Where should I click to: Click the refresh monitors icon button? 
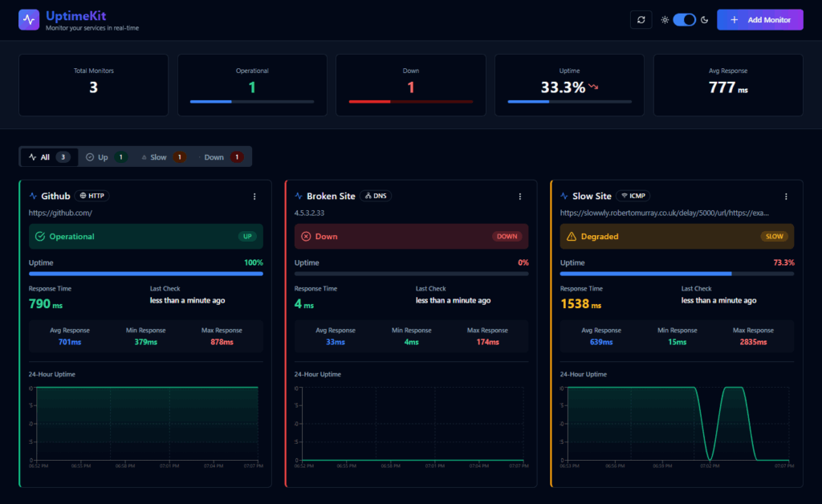point(641,20)
